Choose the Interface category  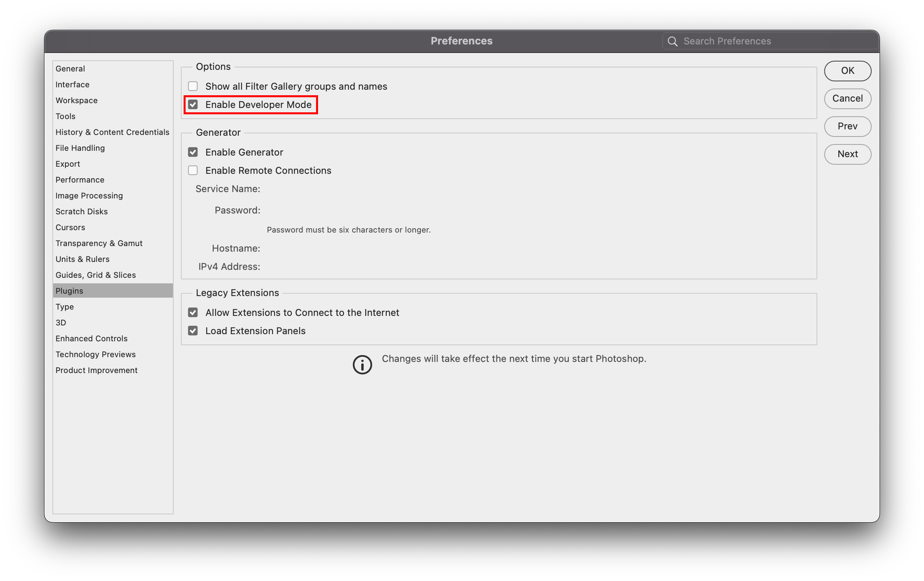point(72,85)
